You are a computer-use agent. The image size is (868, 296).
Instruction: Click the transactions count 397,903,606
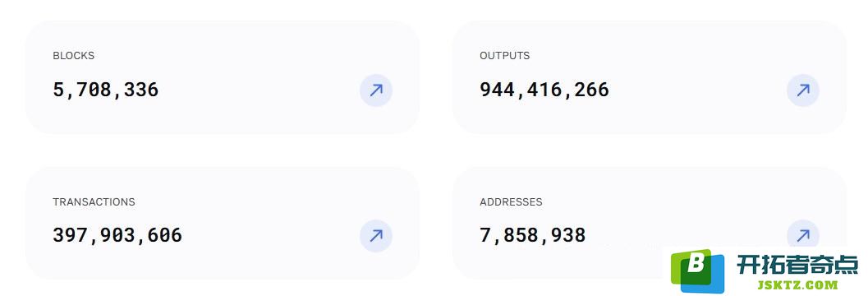coord(117,236)
